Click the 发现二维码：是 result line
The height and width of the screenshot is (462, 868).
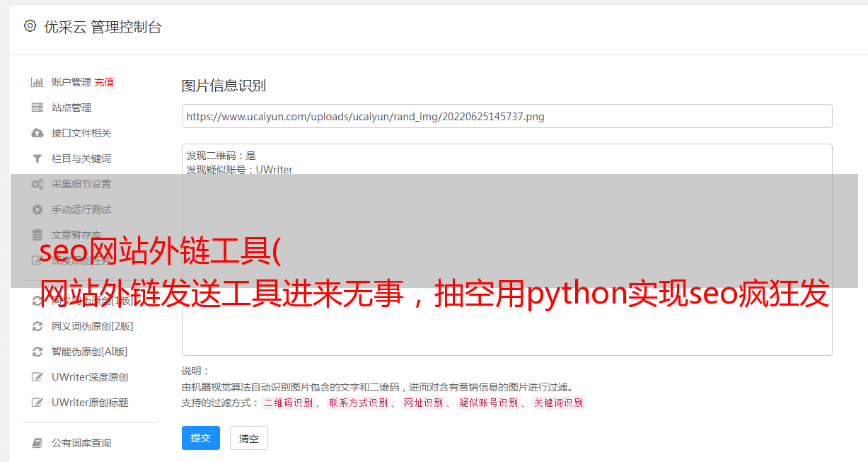coord(221,156)
